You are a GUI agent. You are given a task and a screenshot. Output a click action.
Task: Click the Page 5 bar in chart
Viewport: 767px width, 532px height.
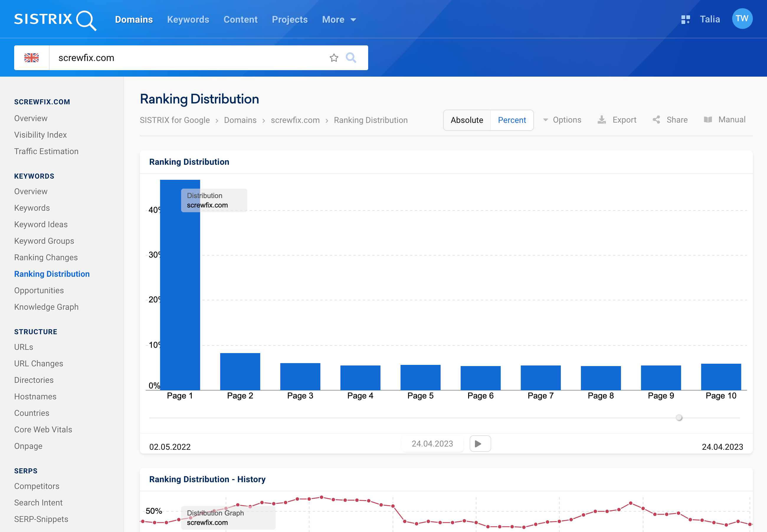pyautogui.click(x=420, y=377)
